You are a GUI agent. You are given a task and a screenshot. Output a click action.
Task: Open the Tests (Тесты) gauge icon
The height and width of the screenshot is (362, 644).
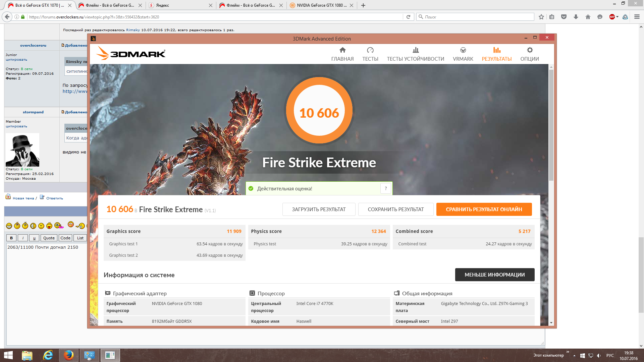click(370, 50)
